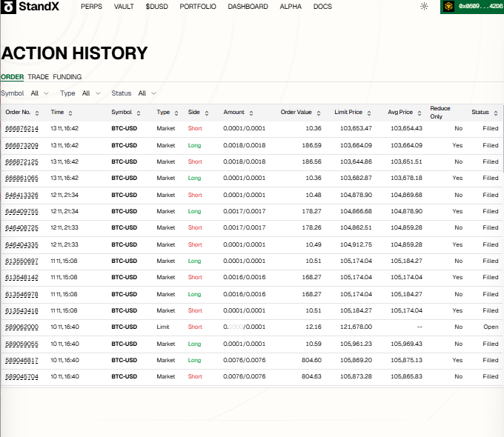Click amount 0.0076/0.0076 of order 589045704
The image size is (504, 437).
[245, 376]
